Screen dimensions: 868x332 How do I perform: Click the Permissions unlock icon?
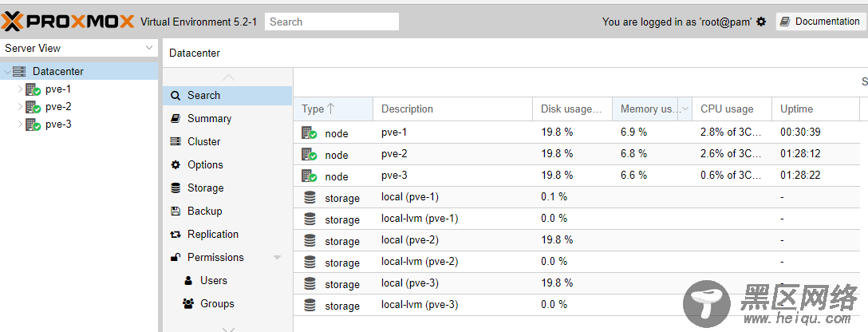(x=176, y=257)
